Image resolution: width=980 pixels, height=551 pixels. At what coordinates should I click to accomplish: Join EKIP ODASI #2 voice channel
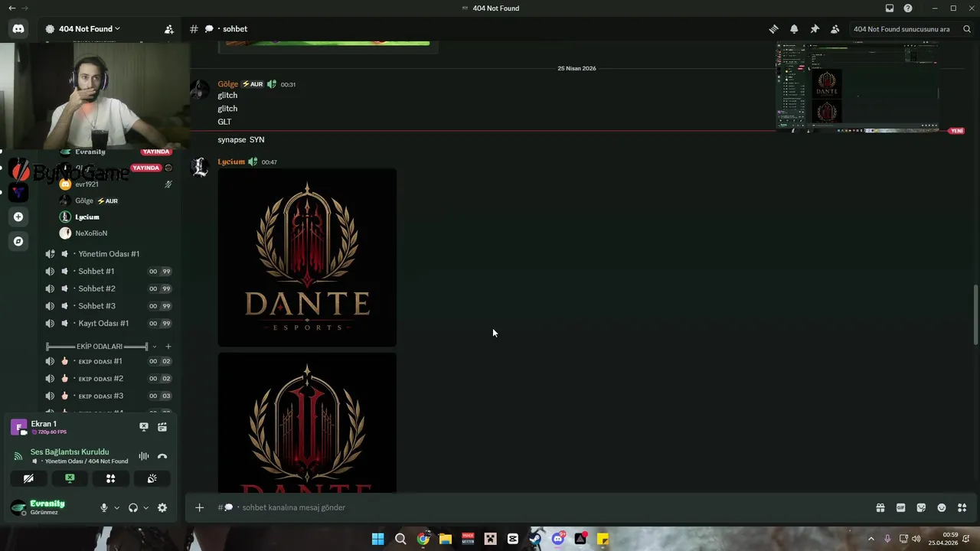(x=109, y=379)
